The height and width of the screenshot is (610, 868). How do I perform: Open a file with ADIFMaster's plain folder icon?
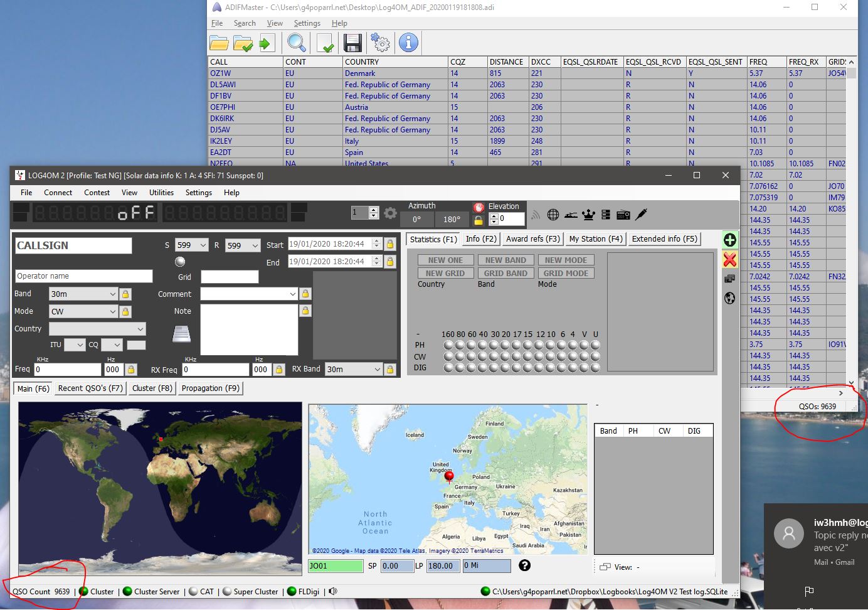click(x=219, y=43)
